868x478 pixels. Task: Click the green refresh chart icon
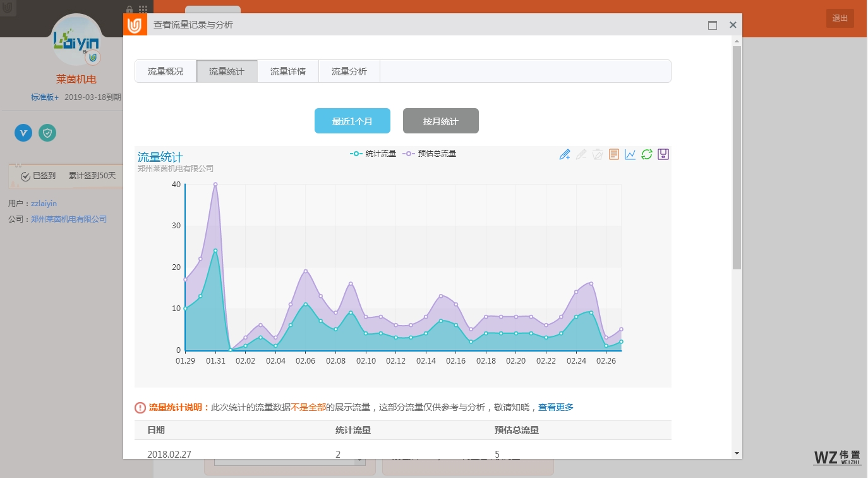pyautogui.click(x=647, y=154)
